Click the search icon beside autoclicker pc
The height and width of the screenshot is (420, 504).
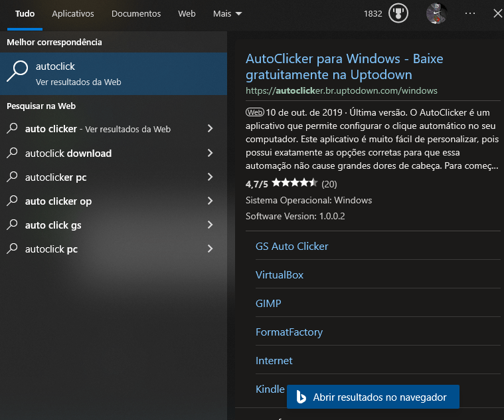12,177
